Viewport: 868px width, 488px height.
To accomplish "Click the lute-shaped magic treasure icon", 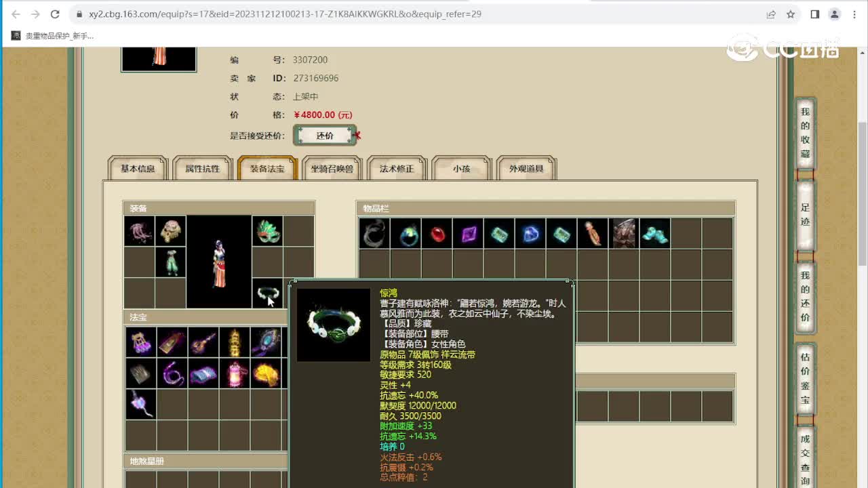I will click(x=203, y=342).
